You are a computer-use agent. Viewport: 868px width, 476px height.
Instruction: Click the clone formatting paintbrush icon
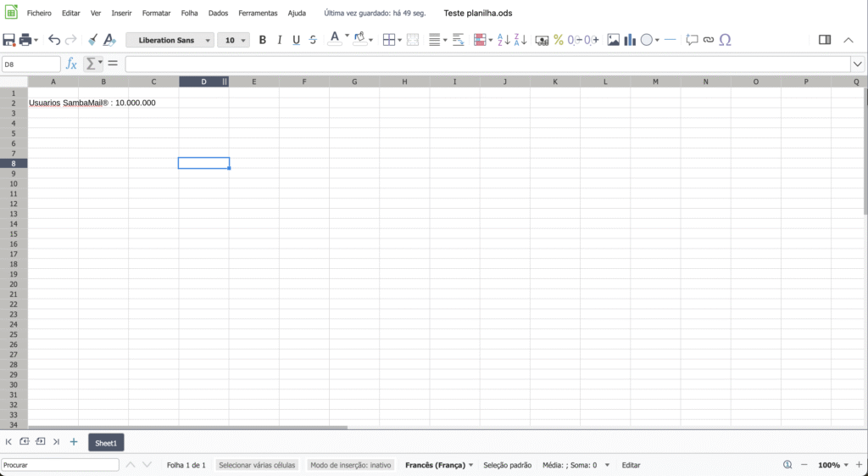(92, 40)
